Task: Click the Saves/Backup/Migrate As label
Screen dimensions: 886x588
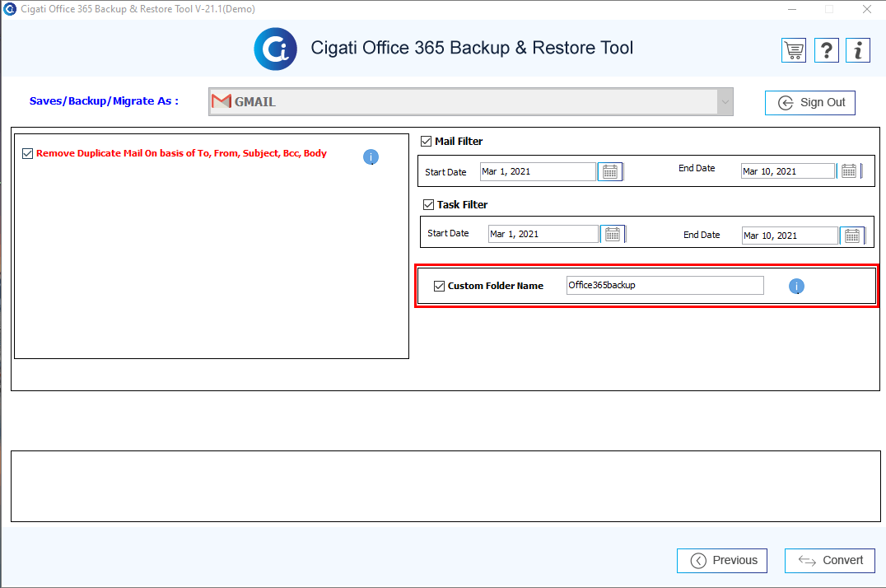Action: coord(104,101)
